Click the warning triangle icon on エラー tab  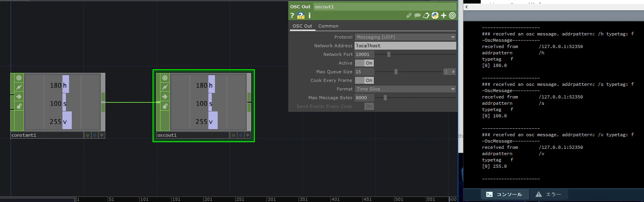pyautogui.click(x=539, y=194)
